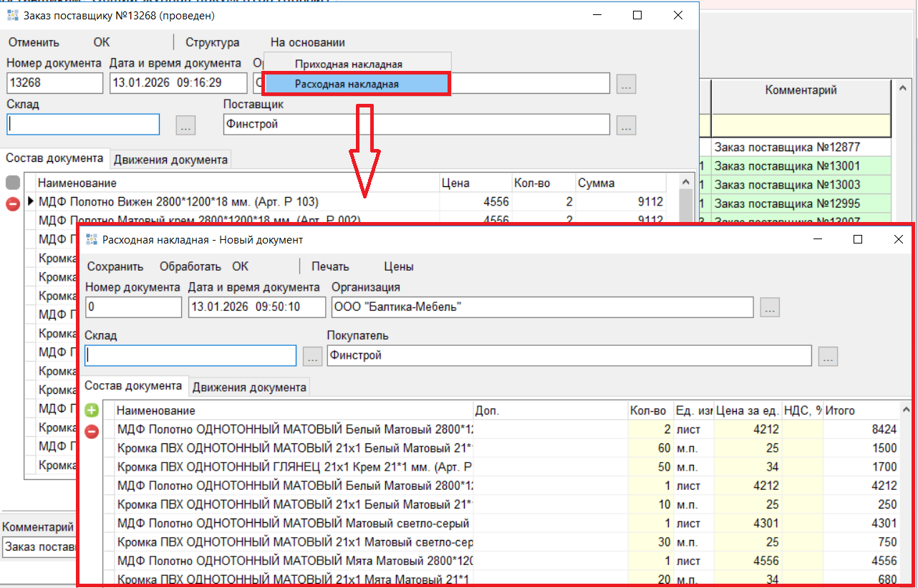Open Организация picker in Заказ поставщику
The width and height of the screenshot is (918, 588).
[x=627, y=84]
